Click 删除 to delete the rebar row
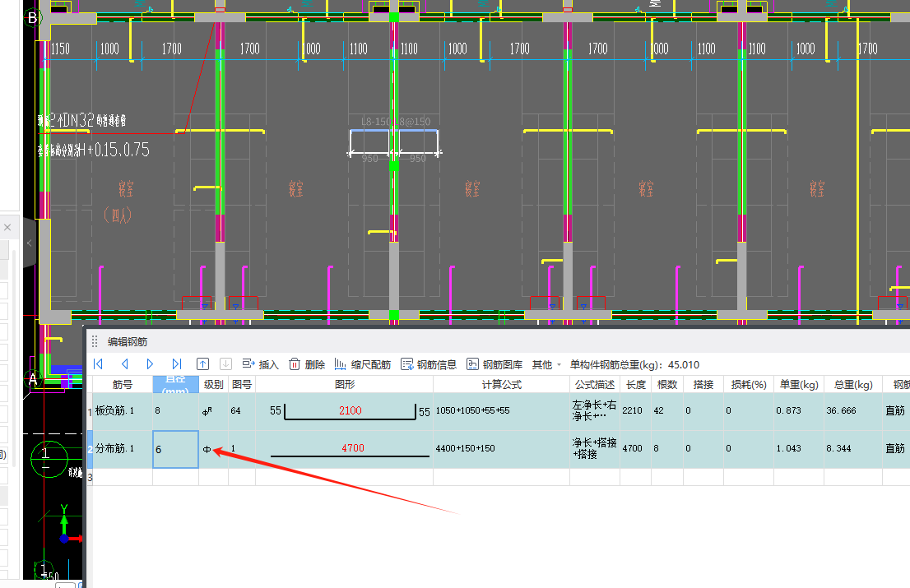The width and height of the screenshot is (910, 588). coord(307,364)
